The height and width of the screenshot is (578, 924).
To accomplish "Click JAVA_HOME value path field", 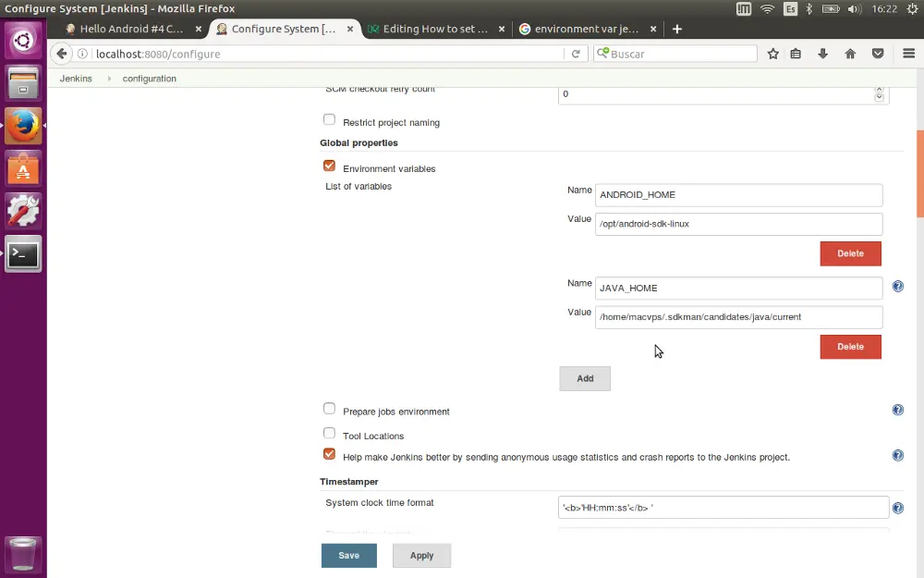I will (738, 317).
